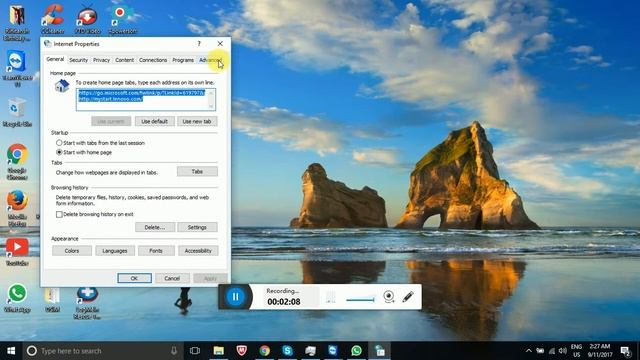
Task: Click the Use new tab button
Action: (197, 121)
